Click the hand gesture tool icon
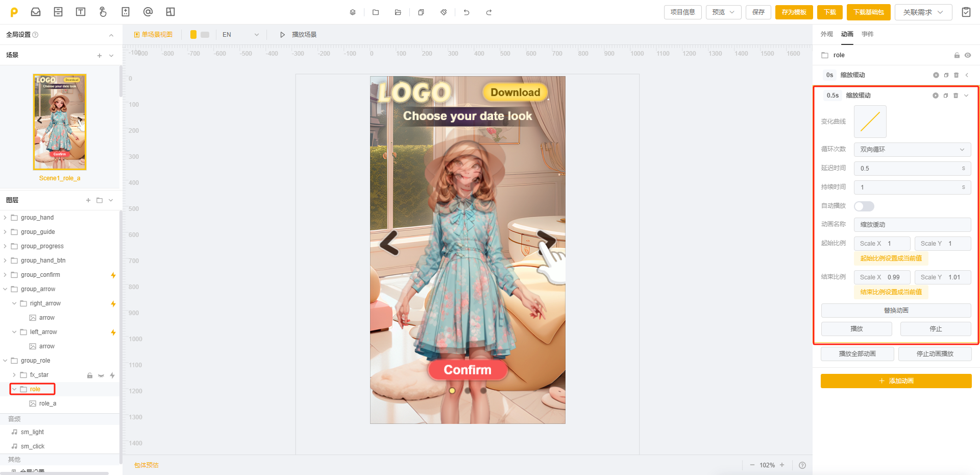980x475 pixels. coord(103,12)
